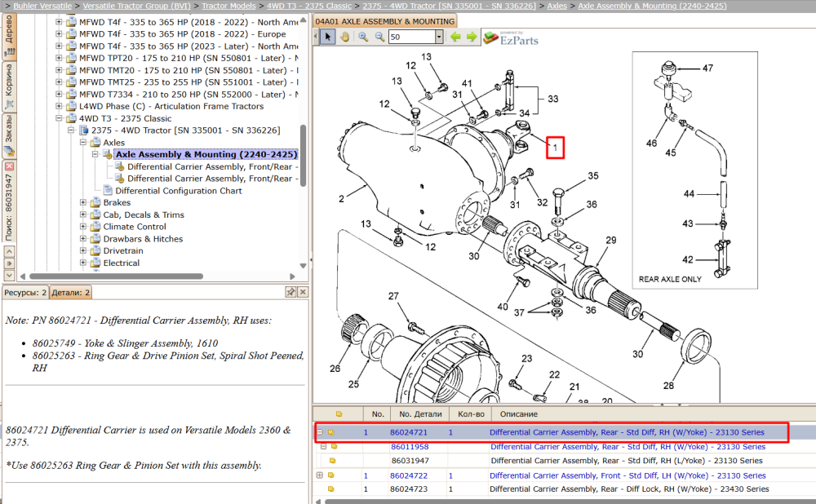Collapse the 86024721 parts row
This screenshot has width=816, height=504.
click(320, 431)
